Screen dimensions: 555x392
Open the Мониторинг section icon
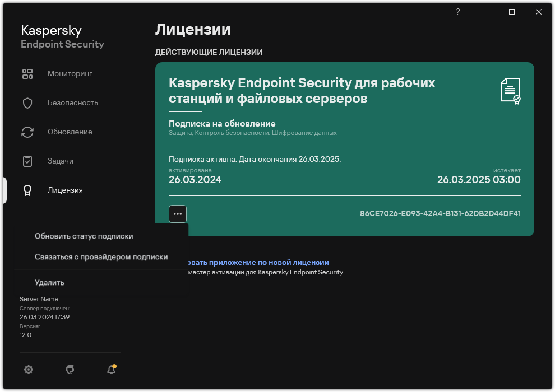coord(27,73)
